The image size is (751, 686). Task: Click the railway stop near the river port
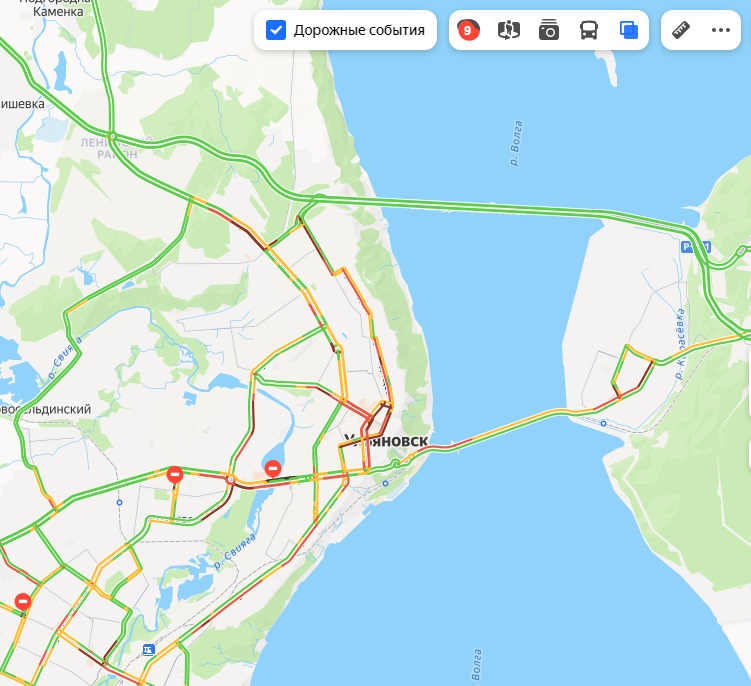tap(386, 484)
